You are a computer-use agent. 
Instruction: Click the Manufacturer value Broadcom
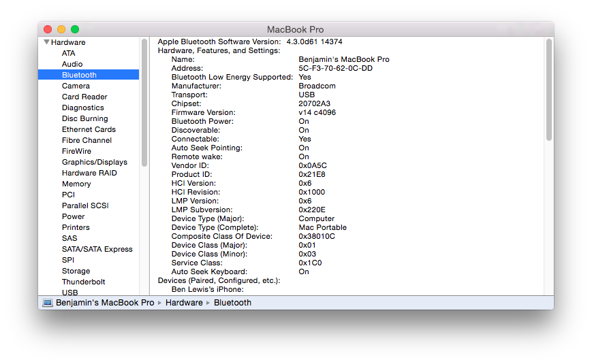[317, 86]
